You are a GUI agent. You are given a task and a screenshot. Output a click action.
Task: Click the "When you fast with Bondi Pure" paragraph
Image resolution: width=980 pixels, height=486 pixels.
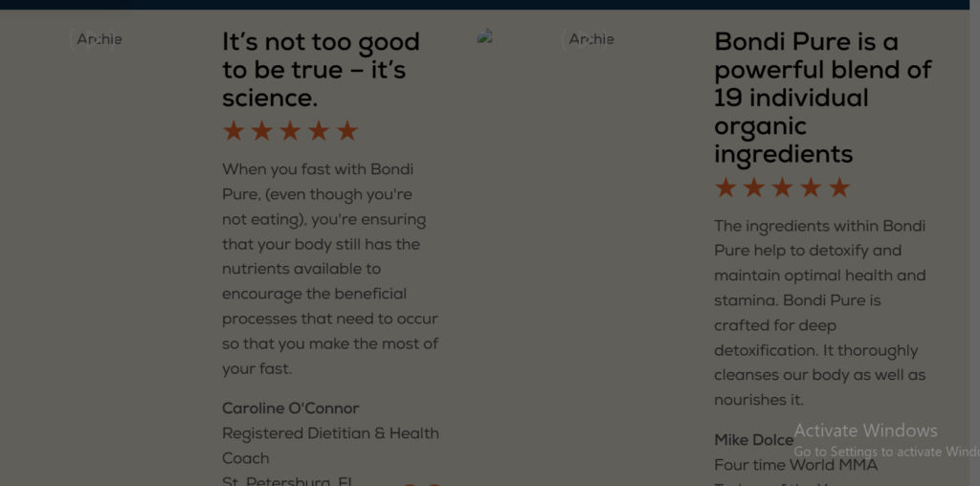(330, 269)
